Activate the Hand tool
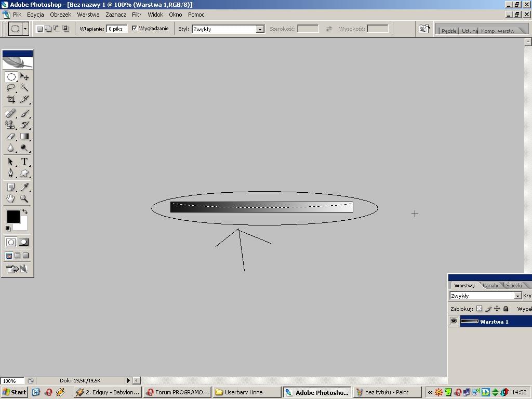The height and width of the screenshot is (399, 532). 10,198
